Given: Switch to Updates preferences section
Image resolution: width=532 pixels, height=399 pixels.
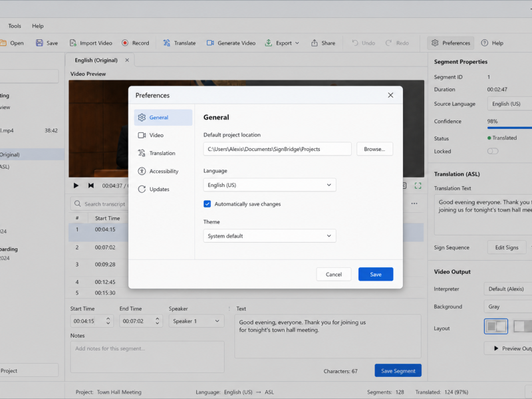Looking at the screenshot, I should pyautogui.click(x=163, y=190).
